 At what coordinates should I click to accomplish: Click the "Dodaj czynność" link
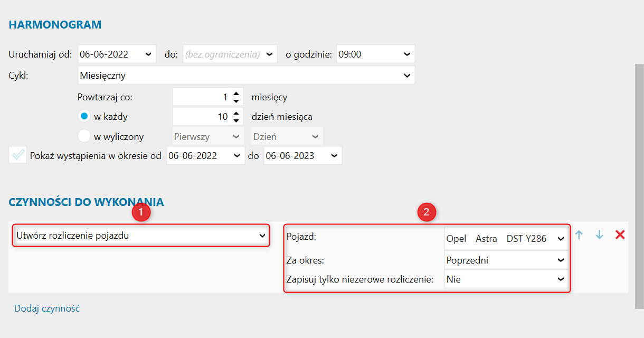pyautogui.click(x=47, y=308)
